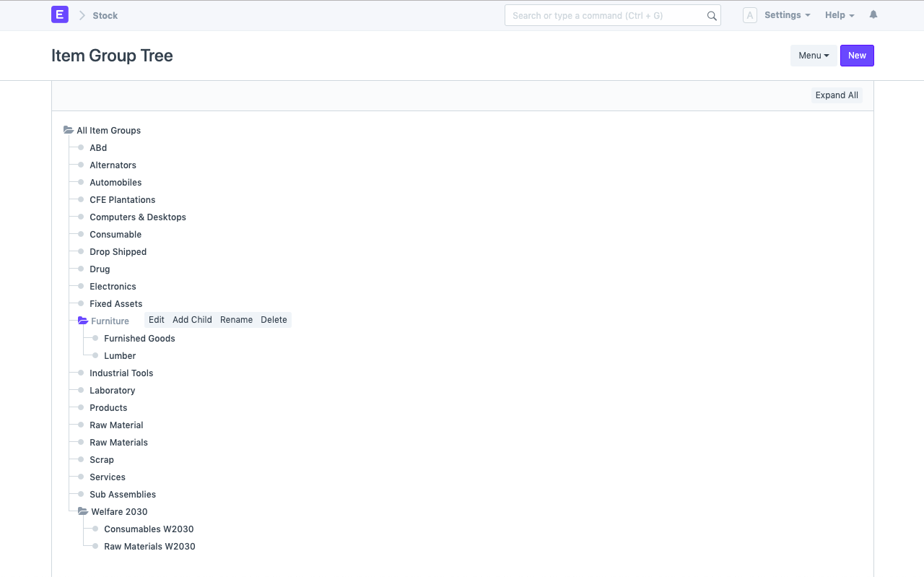Click the Expand All button
This screenshot has width=924, height=577.
coord(837,95)
